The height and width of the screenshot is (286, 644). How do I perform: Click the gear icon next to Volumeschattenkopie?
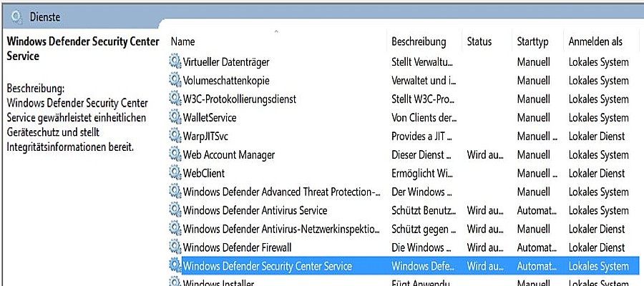[x=175, y=80]
